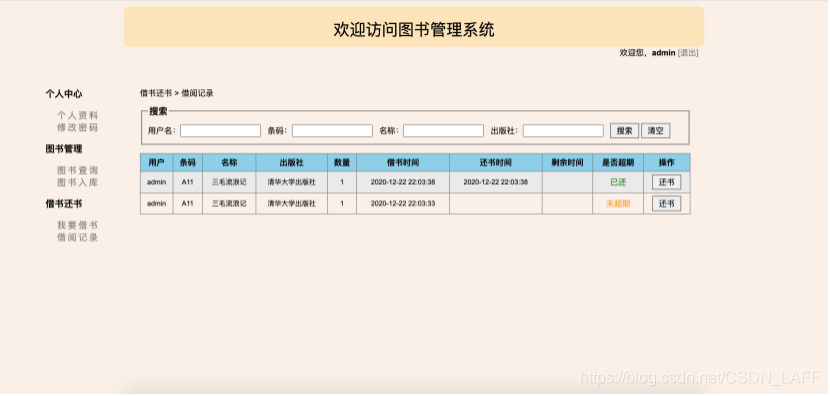Viewport: 830px width, 396px height.
Task: Click the 条码 column header
Action: click(x=188, y=163)
